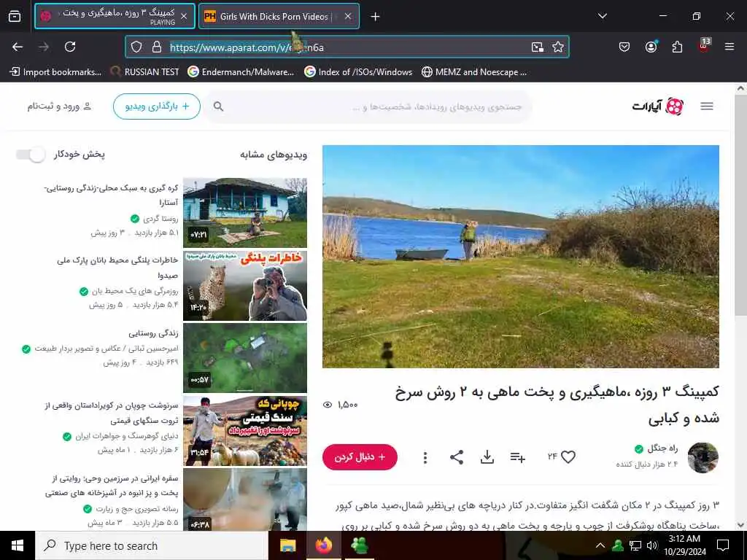This screenshot has height=560, width=747.
Task: Click the Aparat video search field
Action: (368, 106)
